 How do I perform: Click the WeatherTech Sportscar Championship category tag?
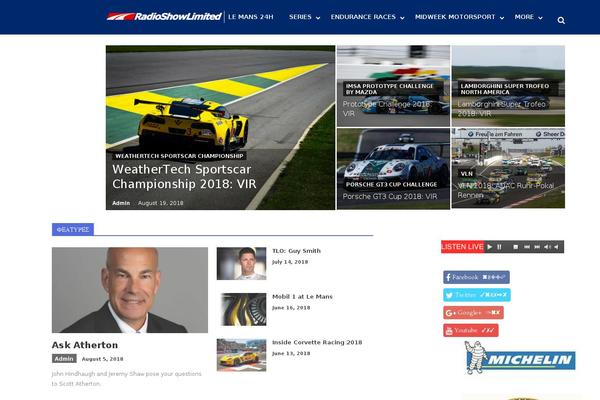pyautogui.click(x=179, y=156)
